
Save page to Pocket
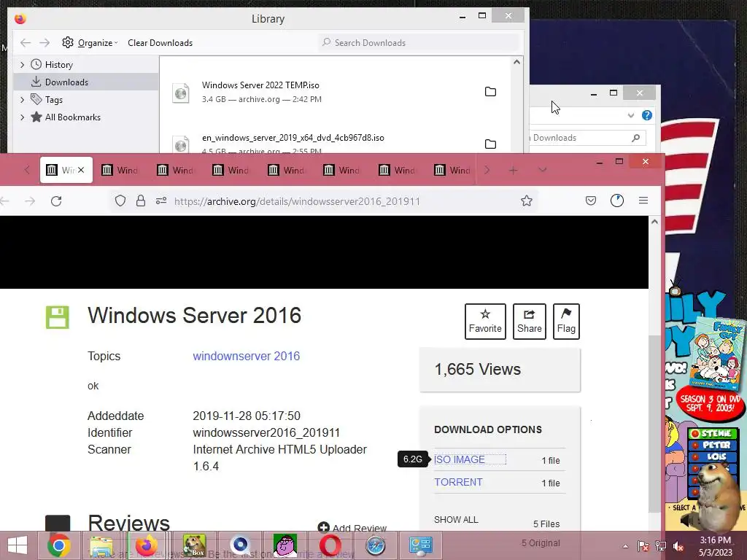[x=591, y=201]
